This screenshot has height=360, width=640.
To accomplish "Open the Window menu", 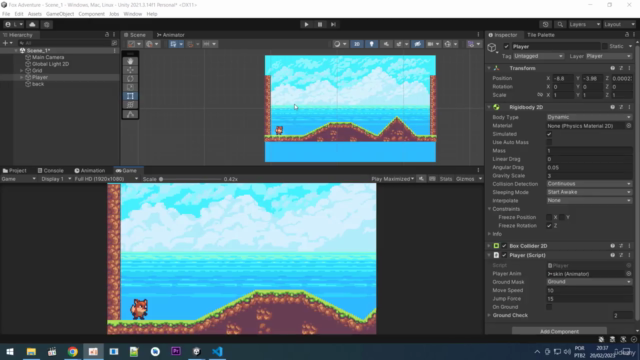I will 133,14.
